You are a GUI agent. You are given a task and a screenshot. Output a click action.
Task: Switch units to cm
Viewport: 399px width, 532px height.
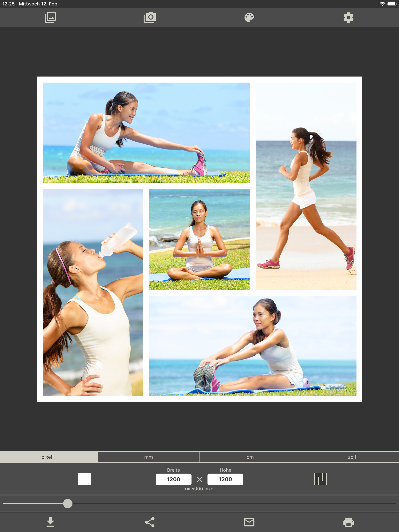pyautogui.click(x=250, y=457)
